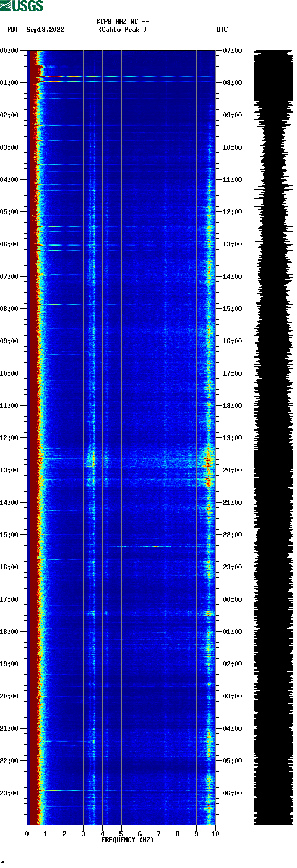Click the 13:00 PDT time label
297x868 pixels.
9,470
